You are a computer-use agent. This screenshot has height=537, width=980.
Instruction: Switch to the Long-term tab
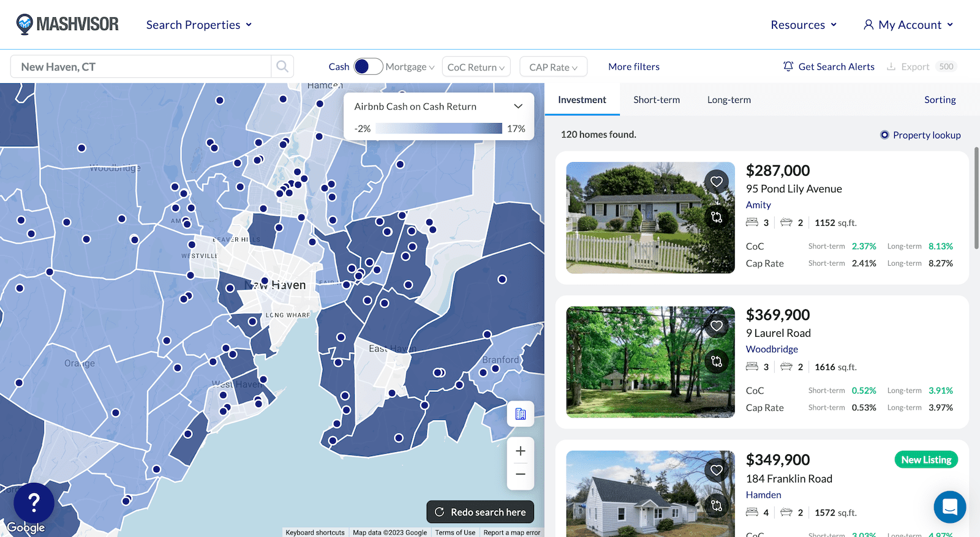pos(729,100)
